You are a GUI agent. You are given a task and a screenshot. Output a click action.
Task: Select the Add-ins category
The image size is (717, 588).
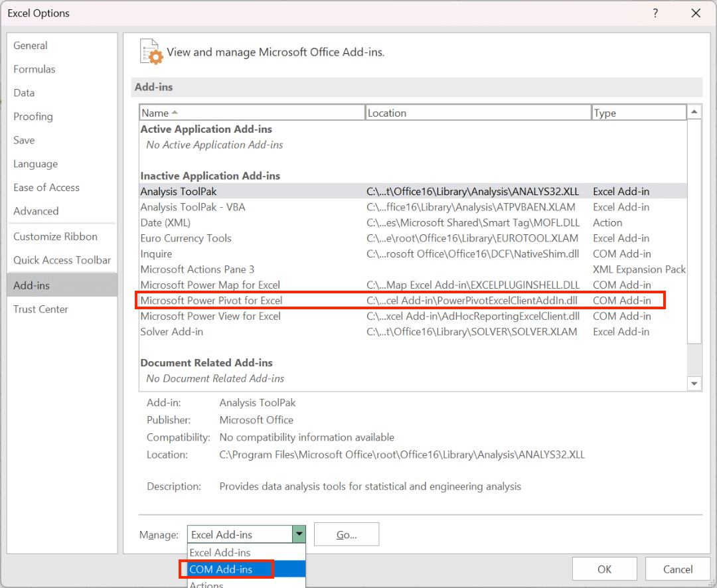tap(62, 285)
